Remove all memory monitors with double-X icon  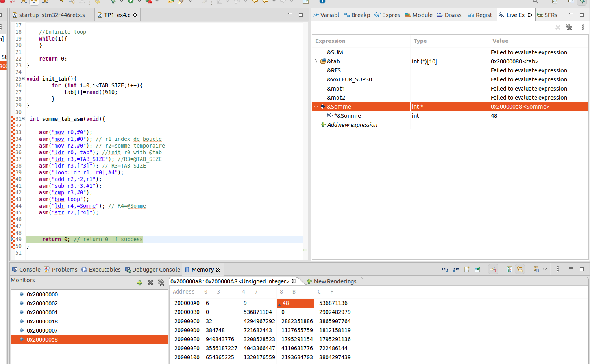pos(161,283)
